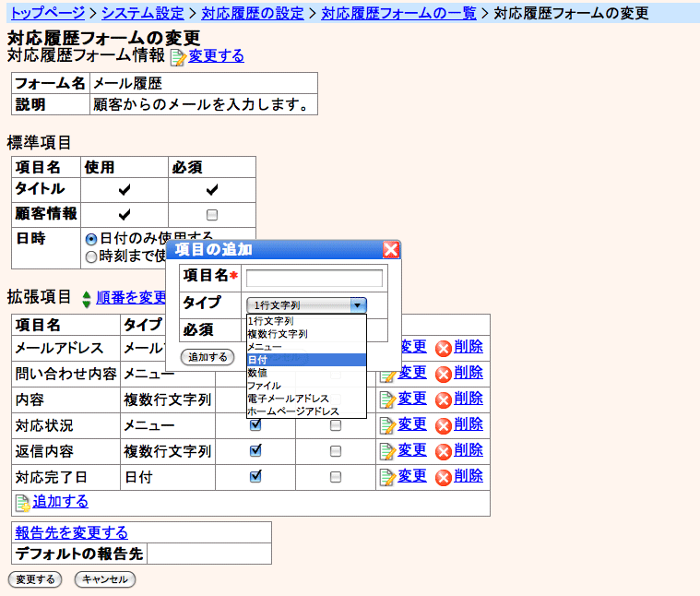Close the 項目の追加 dialog
Viewport: 700px width, 596px height.
click(x=391, y=250)
